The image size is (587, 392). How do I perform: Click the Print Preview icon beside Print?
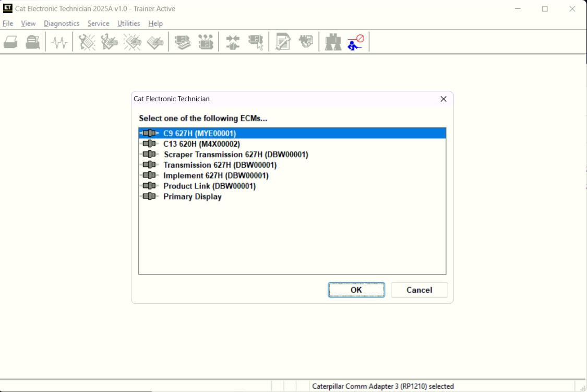point(32,42)
